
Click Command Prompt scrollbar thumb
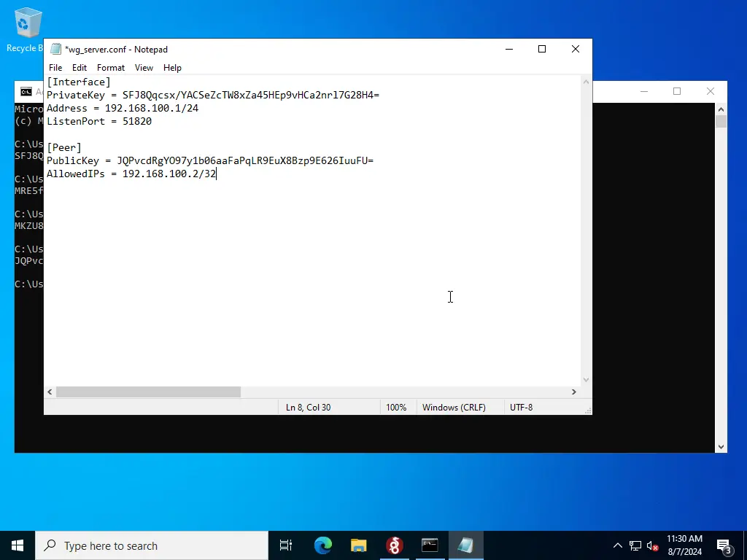[721, 122]
